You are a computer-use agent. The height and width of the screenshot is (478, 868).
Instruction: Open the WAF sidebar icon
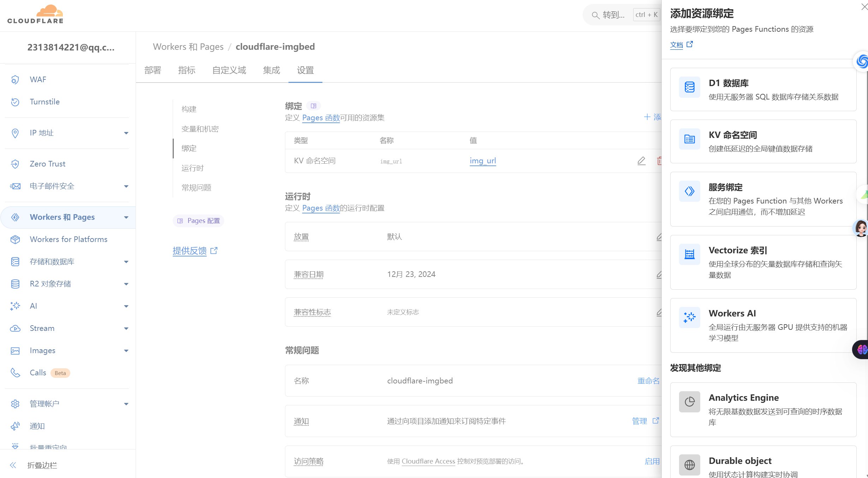tap(15, 80)
